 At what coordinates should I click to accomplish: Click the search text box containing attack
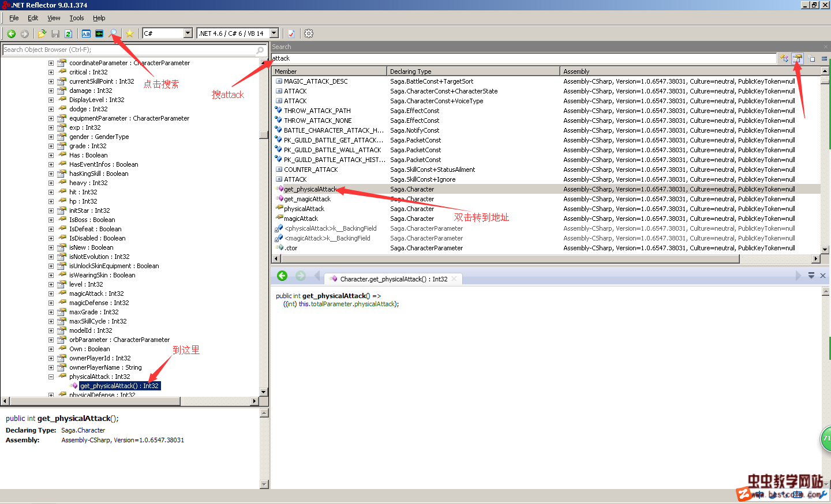pyautogui.click(x=523, y=58)
